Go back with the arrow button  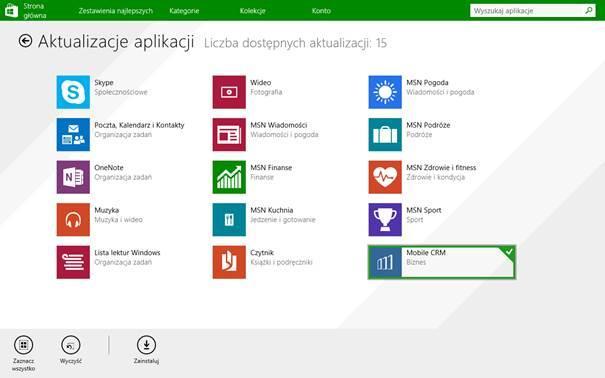point(25,41)
